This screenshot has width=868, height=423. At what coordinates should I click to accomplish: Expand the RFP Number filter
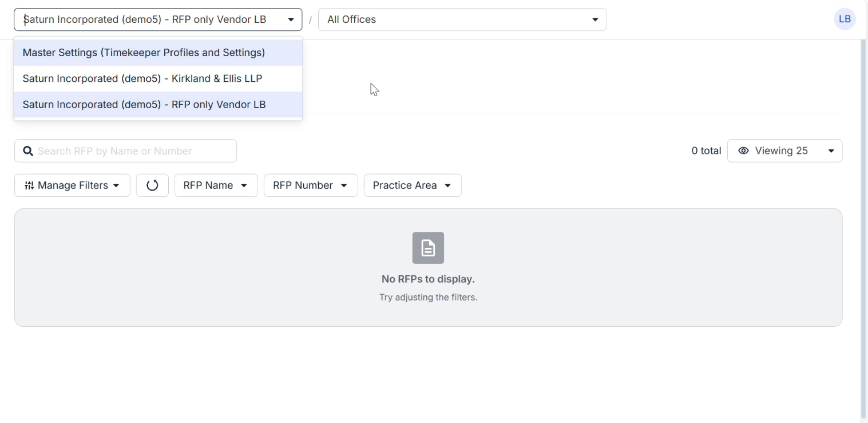point(311,185)
